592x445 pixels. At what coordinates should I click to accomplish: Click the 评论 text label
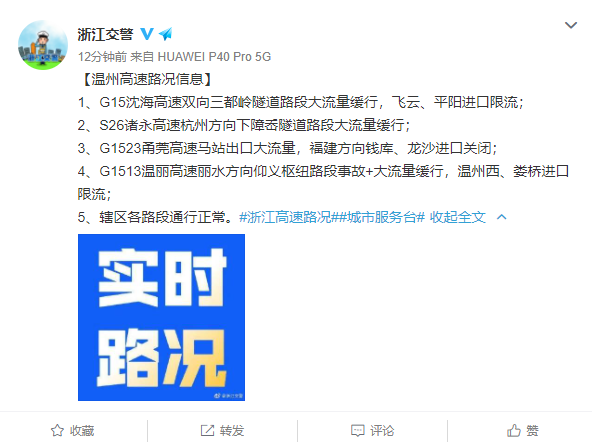382,431
